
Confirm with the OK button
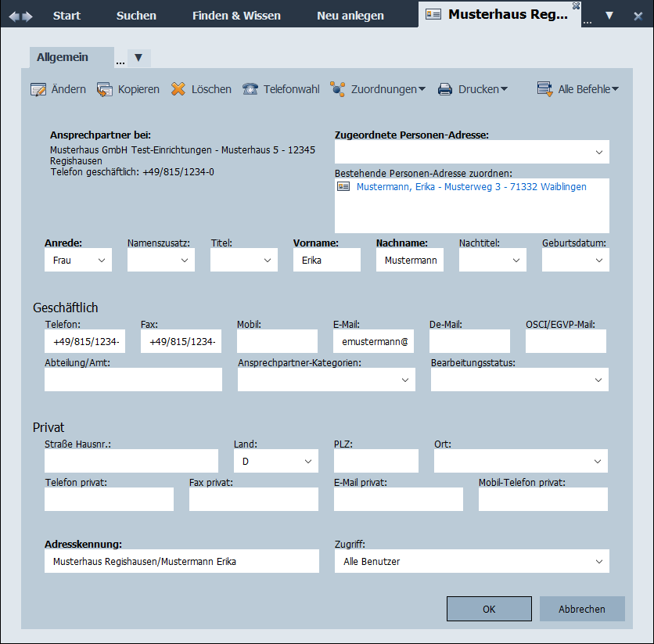click(489, 609)
